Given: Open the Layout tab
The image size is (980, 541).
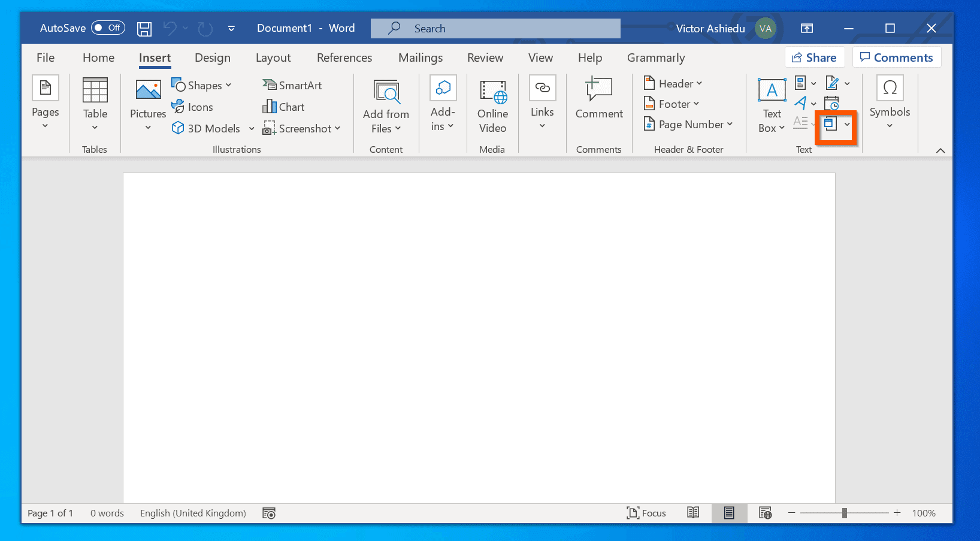Looking at the screenshot, I should click(273, 58).
